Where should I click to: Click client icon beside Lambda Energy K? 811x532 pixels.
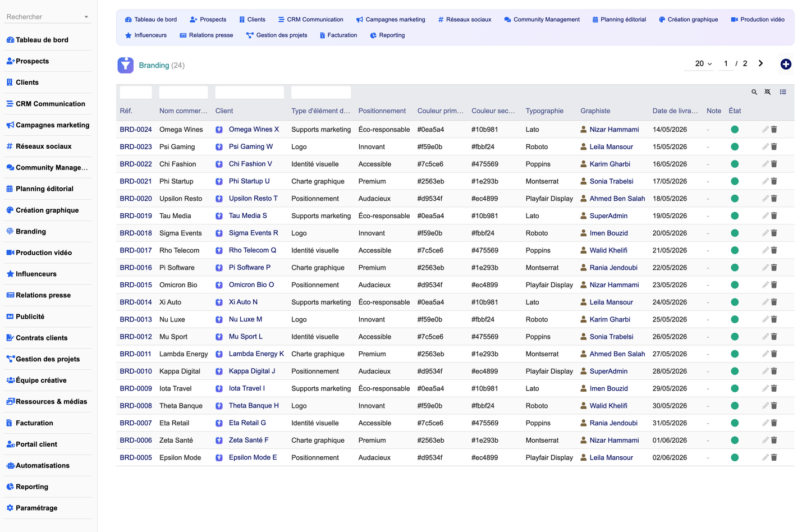(x=219, y=354)
